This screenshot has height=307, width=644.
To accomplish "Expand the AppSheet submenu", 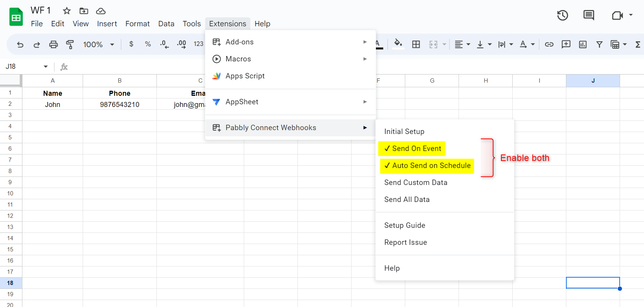I will click(291, 102).
